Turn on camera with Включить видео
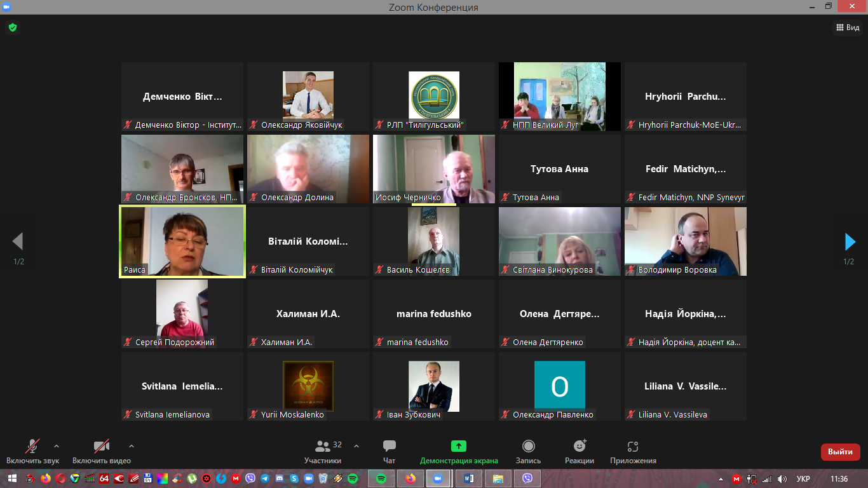Viewport: 868px width, 488px height. (x=101, y=451)
